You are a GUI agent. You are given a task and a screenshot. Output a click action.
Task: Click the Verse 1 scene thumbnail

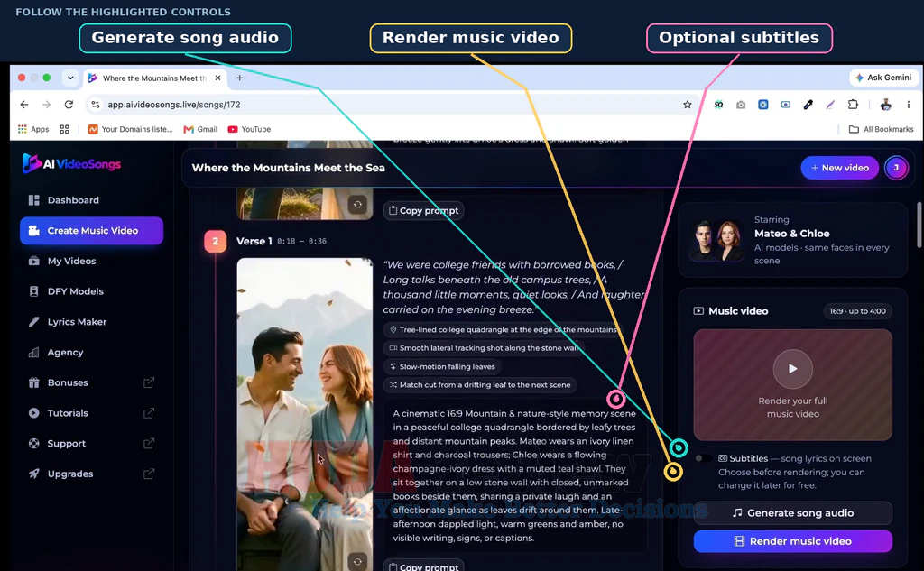[305, 414]
